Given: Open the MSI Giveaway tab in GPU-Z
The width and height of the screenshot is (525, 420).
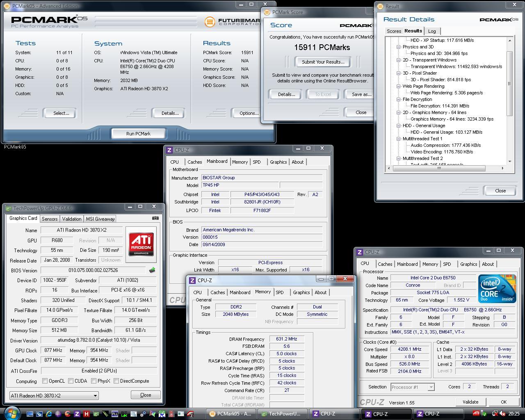Looking at the screenshot, I should 100,219.
